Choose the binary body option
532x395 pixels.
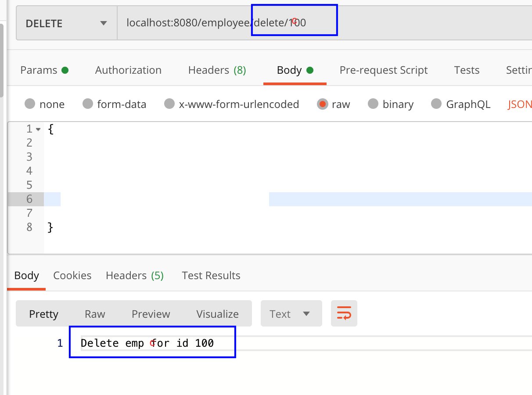click(391, 104)
